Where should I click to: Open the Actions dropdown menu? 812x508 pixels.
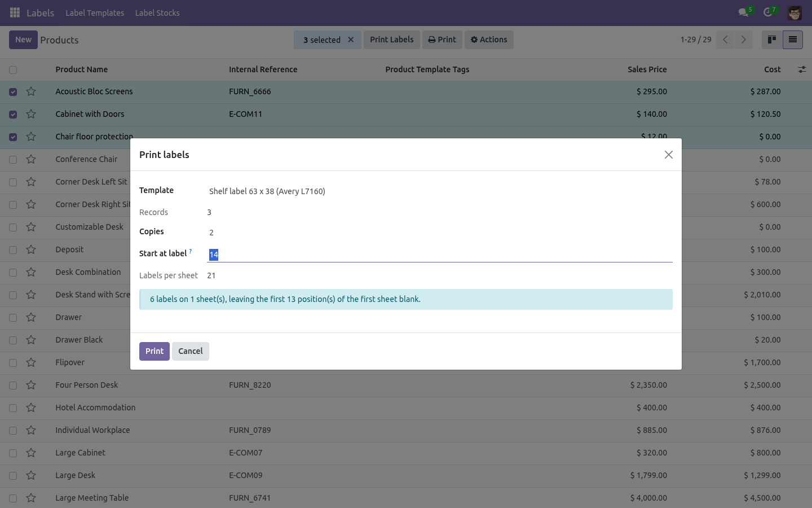click(x=489, y=40)
